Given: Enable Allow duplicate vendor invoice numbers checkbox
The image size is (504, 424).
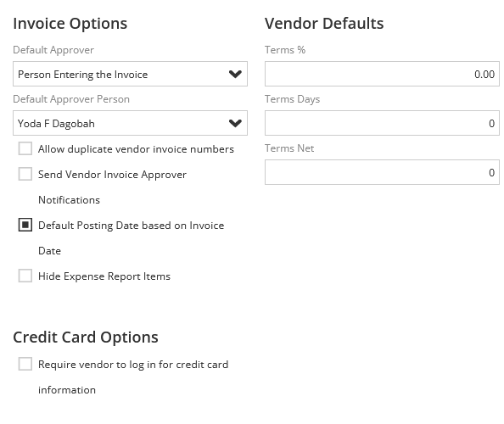Looking at the screenshot, I should click(25, 148).
